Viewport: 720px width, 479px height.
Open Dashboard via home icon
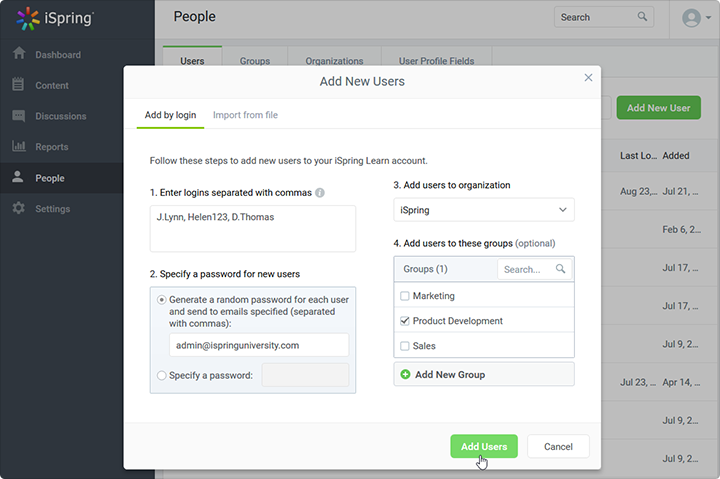click(19, 53)
